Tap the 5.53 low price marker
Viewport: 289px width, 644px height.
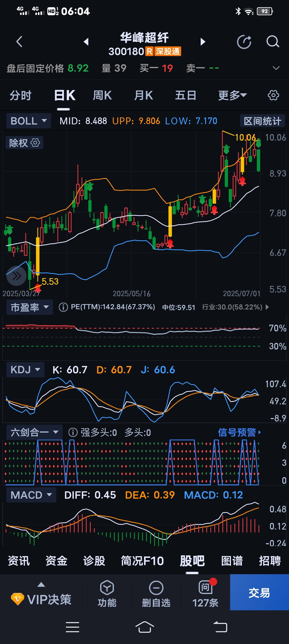pos(50,281)
